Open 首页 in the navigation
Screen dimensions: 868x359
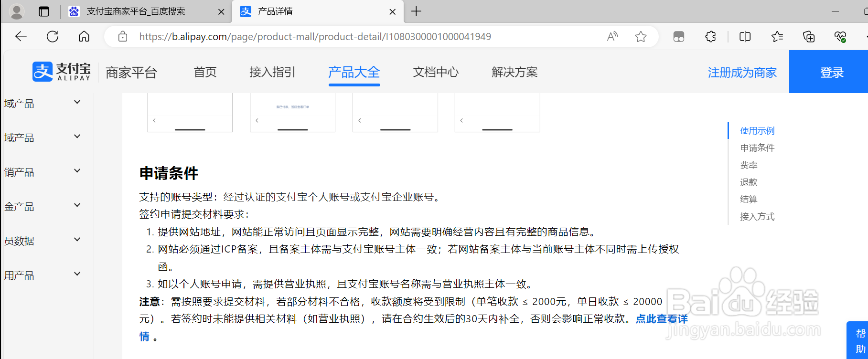pyautogui.click(x=205, y=72)
